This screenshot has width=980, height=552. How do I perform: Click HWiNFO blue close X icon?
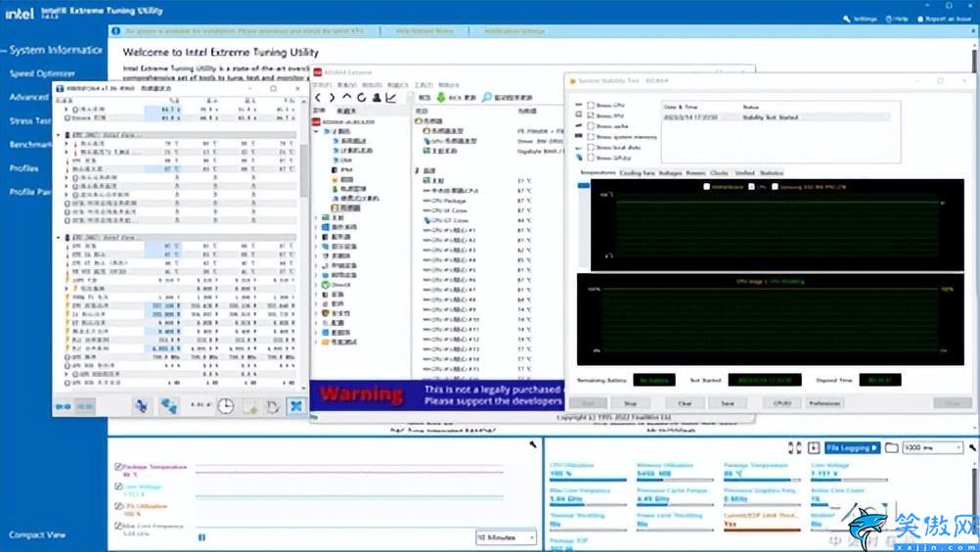point(296,406)
